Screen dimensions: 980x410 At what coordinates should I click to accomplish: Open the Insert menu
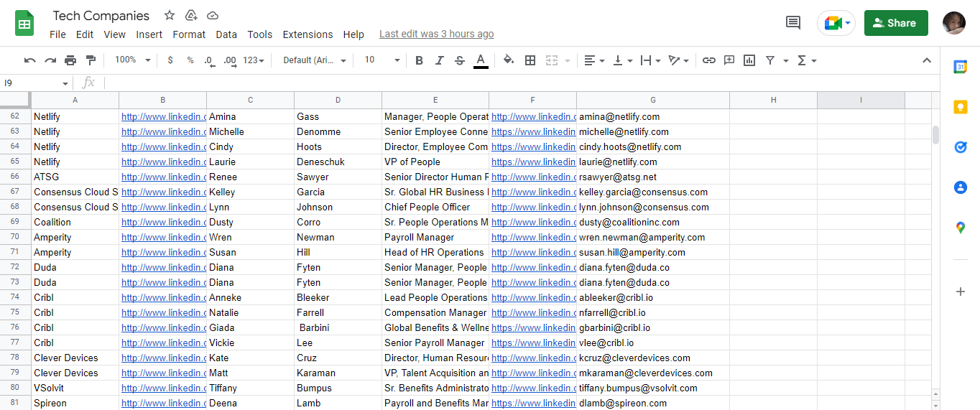[149, 34]
